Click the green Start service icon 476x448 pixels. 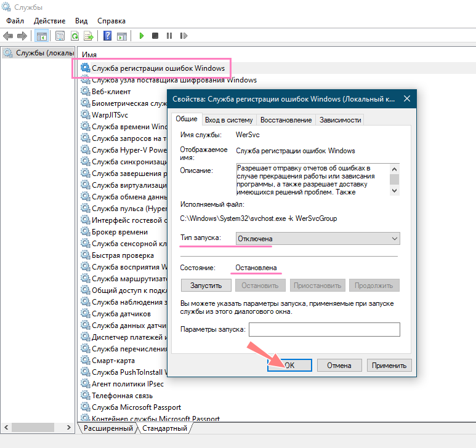coord(141,36)
